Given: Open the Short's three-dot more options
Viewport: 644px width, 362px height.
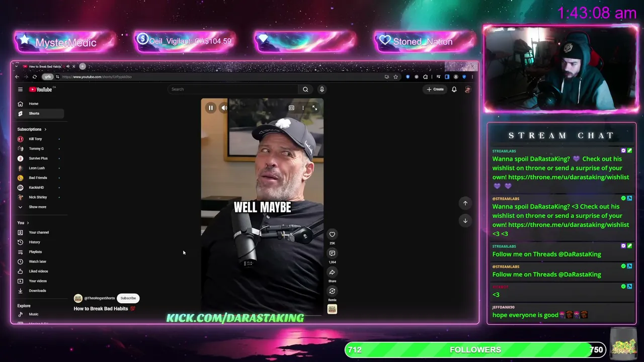Looking at the screenshot, I should click(303, 108).
